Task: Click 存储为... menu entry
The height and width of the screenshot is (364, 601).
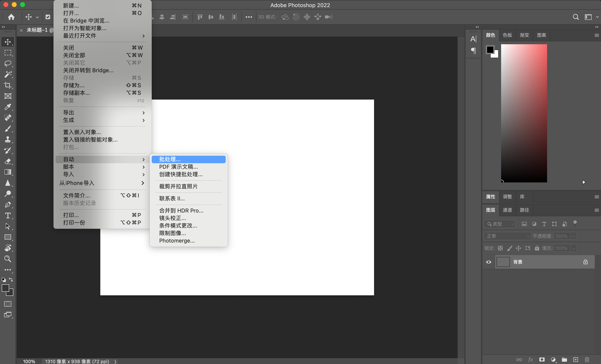Action: click(74, 85)
